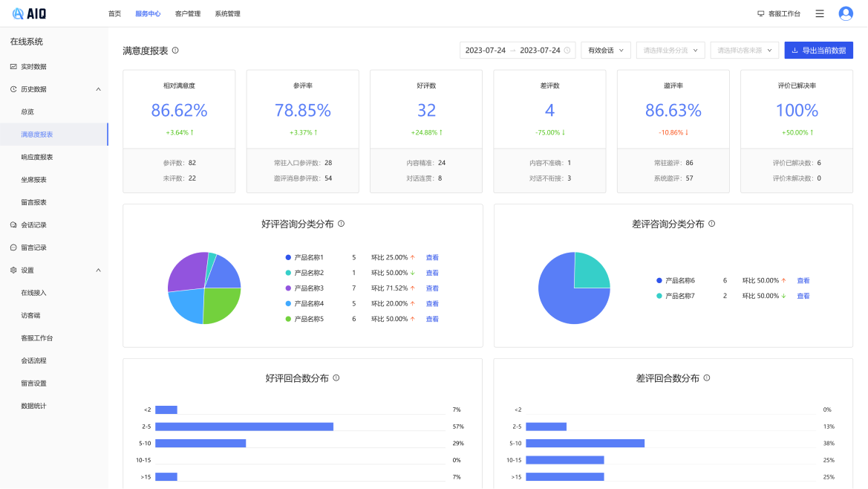This screenshot has width=868, height=489.
Task: Click the info icon beside 好评咨询分类分布
Action: (341, 224)
